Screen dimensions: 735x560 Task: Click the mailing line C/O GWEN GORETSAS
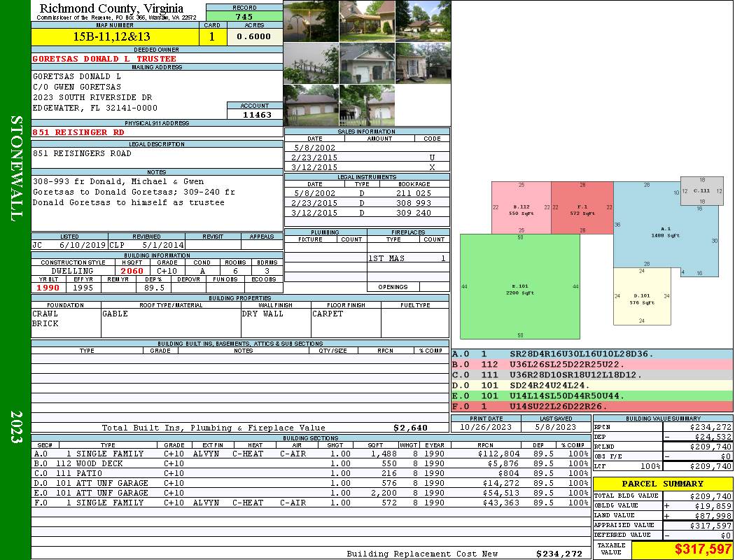tap(77, 87)
